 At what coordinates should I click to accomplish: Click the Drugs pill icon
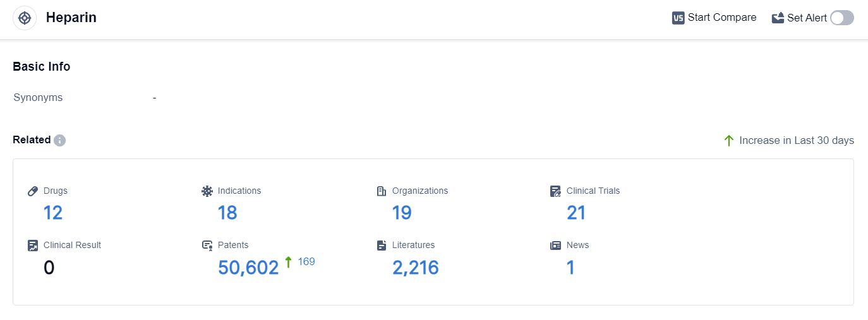[x=33, y=191]
